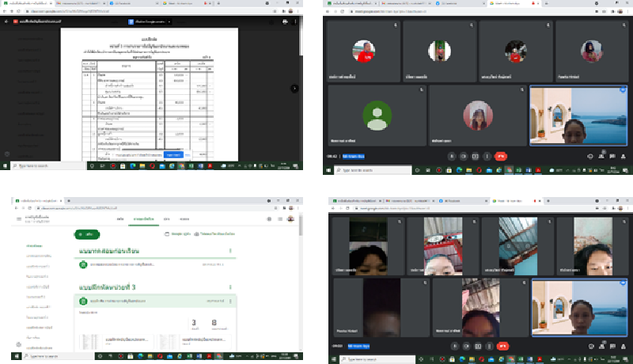Open more options in Meet call with profile avatars
This screenshot has width=633, height=364.
[486, 157]
